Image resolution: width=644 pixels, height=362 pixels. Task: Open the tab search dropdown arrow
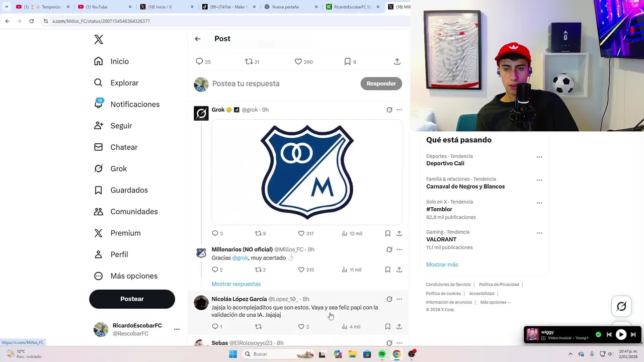7,7
